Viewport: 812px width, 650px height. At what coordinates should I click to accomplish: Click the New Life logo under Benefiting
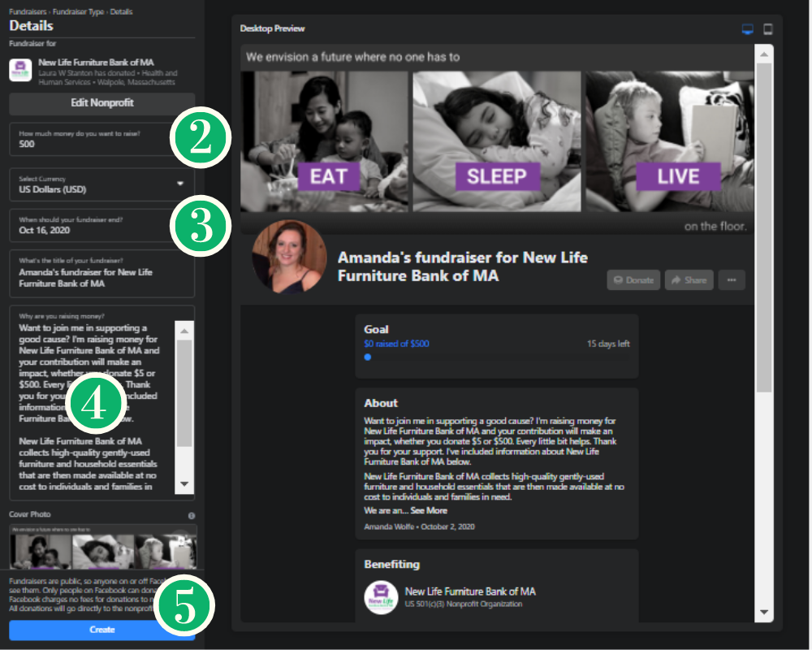pos(381,597)
